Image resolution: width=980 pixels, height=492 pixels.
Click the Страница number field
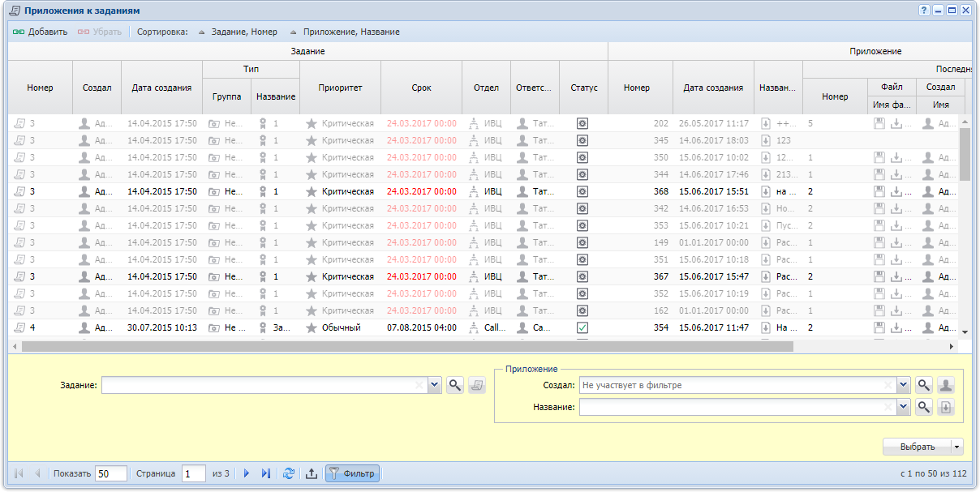pyautogui.click(x=194, y=473)
